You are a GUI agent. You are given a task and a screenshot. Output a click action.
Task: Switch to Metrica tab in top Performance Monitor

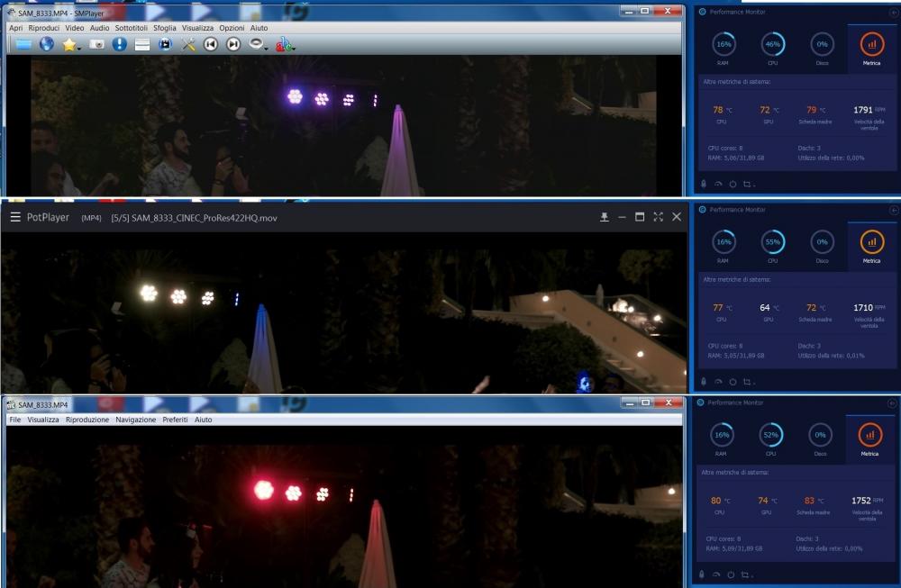click(x=871, y=50)
